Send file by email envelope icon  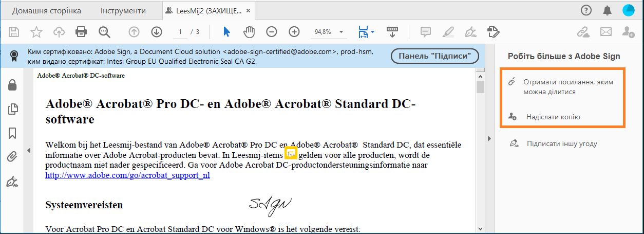605,32
